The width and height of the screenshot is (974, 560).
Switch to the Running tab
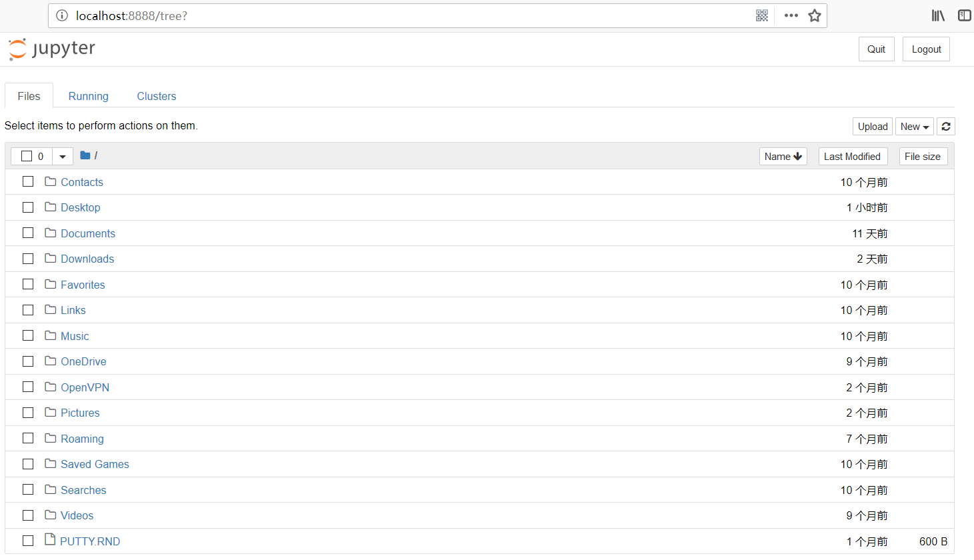click(x=88, y=96)
